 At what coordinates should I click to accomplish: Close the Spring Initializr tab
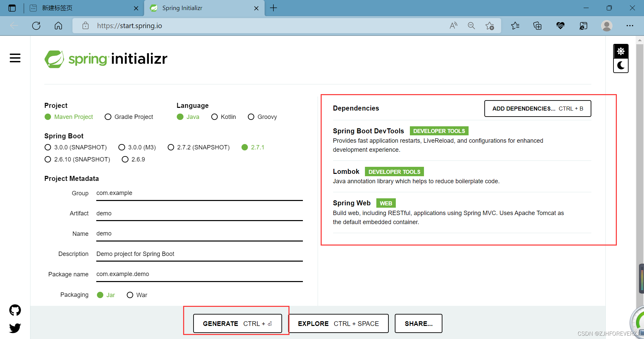click(256, 8)
